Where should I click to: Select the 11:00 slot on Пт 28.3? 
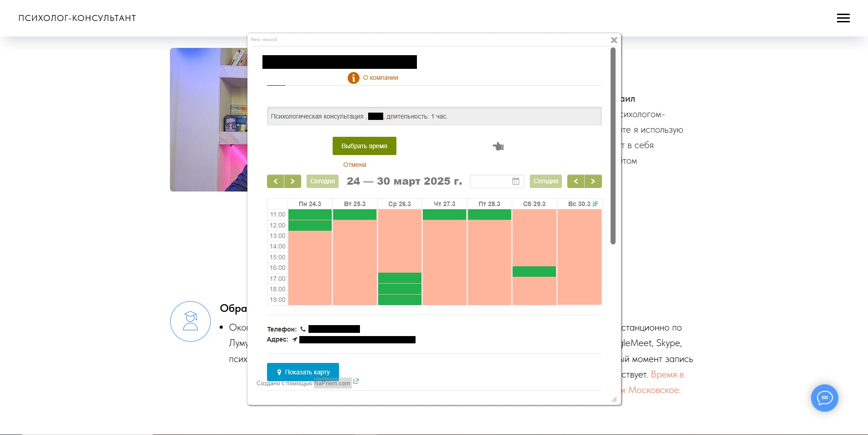pos(489,214)
